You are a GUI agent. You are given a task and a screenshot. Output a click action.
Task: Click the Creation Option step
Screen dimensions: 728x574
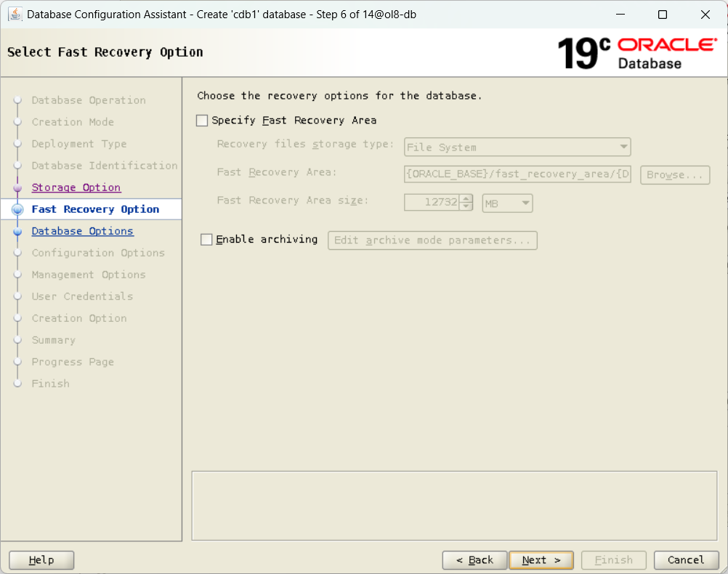point(79,318)
